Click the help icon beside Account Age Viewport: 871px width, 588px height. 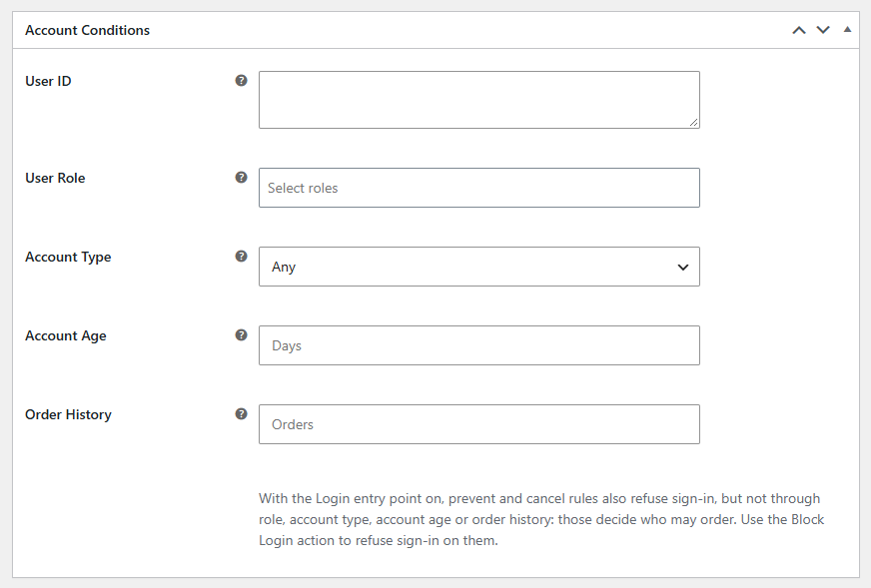pyautogui.click(x=241, y=334)
